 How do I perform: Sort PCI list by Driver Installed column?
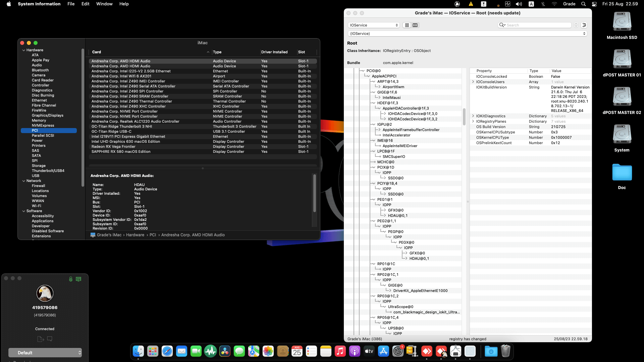pos(278,52)
